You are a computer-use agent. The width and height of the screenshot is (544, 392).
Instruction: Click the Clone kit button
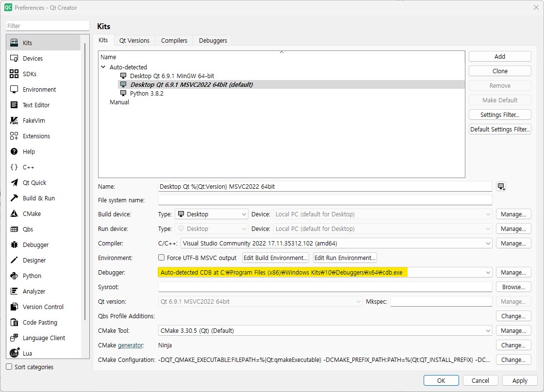(500, 71)
